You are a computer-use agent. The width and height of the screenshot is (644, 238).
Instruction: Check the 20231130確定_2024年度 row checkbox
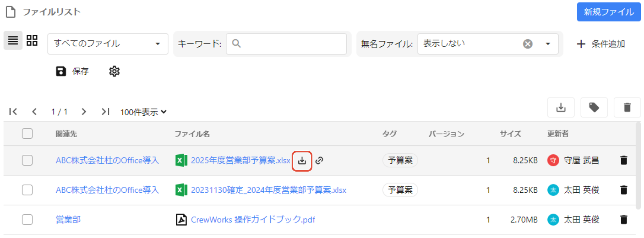pyautogui.click(x=27, y=190)
